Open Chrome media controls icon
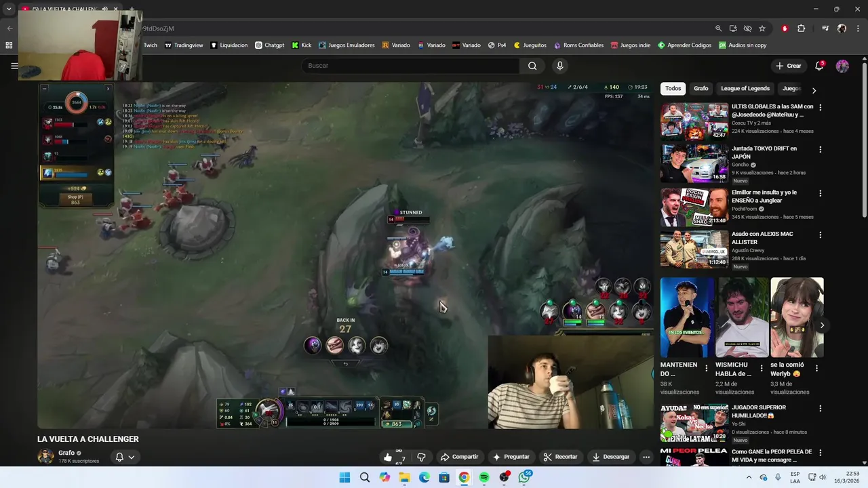The height and width of the screenshot is (488, 868). 825,28
